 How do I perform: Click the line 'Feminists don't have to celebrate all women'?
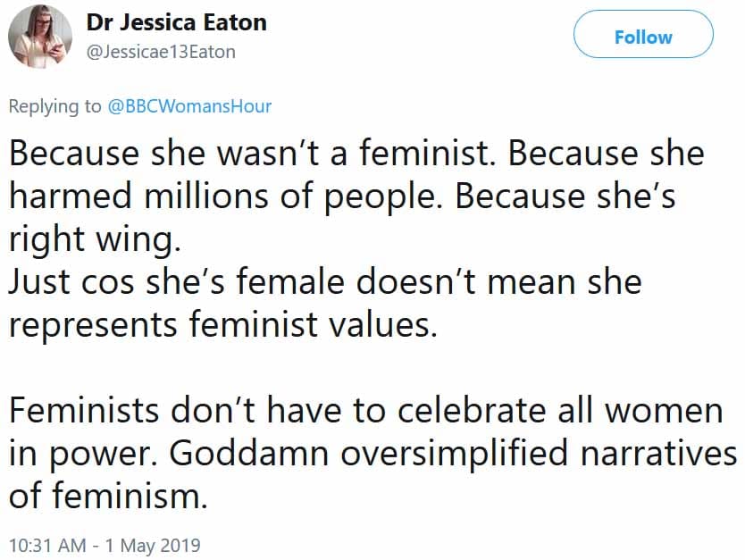pos(366,409)
